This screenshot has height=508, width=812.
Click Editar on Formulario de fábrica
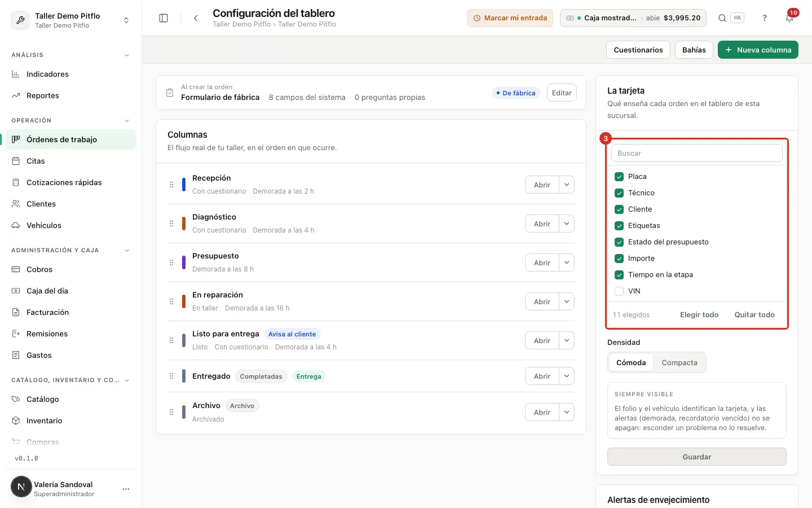[562, 93]
